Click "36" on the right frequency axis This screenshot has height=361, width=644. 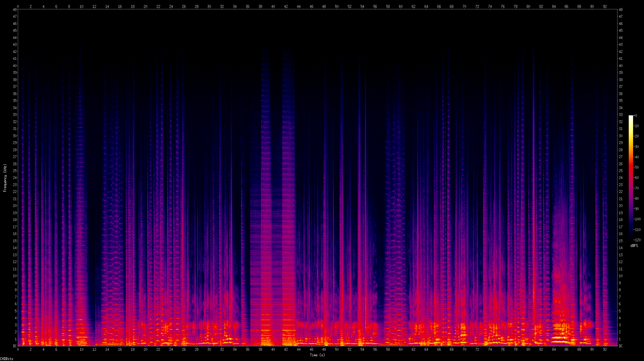click(x=621, y=94)
